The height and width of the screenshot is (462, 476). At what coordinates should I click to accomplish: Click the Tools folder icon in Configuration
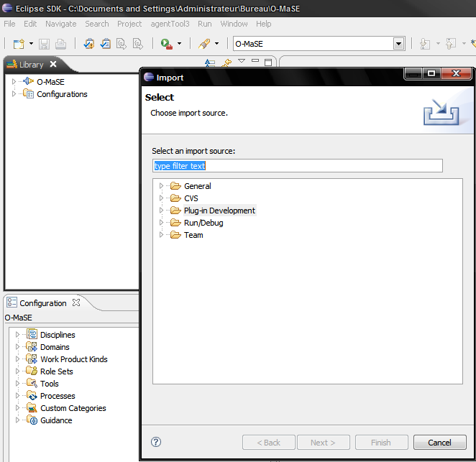click(32, 383)
